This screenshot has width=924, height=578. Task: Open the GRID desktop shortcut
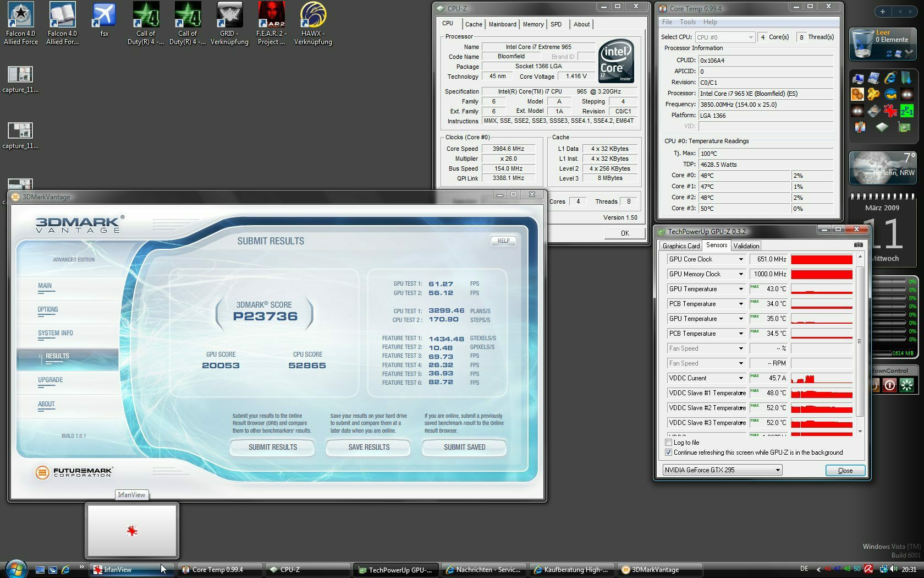[x=229, y=23]
